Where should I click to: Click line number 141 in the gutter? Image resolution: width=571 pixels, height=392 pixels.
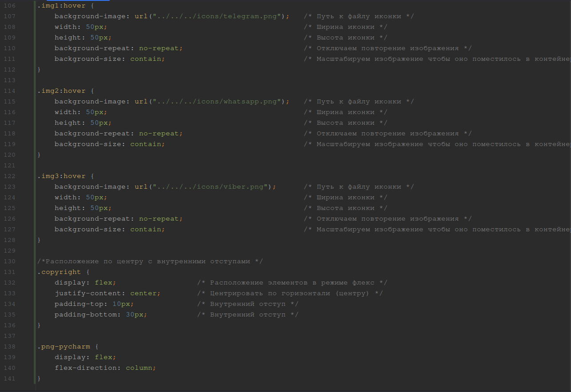click(x=9, y=379)
